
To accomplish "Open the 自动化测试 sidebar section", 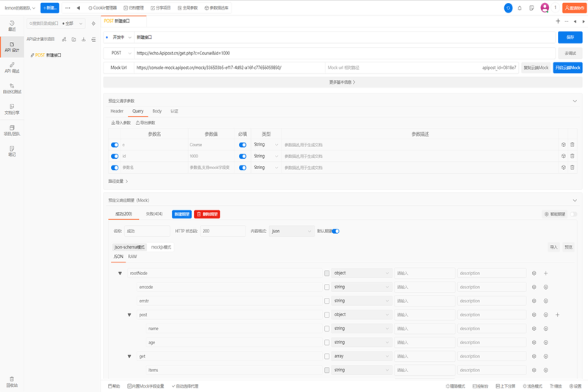I will (12, 88).
